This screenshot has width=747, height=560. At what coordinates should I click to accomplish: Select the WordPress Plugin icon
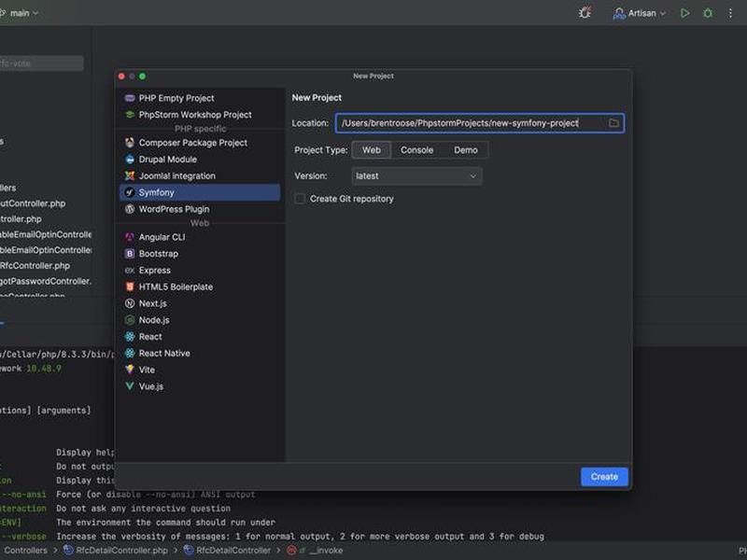pos(130,209)
